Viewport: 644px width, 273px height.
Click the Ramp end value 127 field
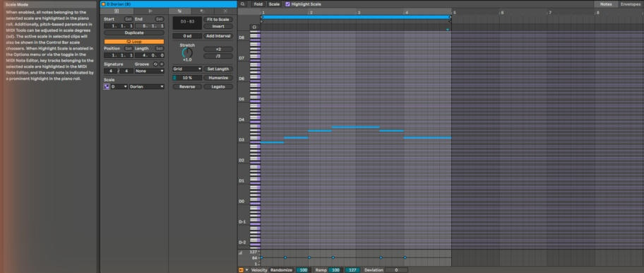tap(352, 270)
